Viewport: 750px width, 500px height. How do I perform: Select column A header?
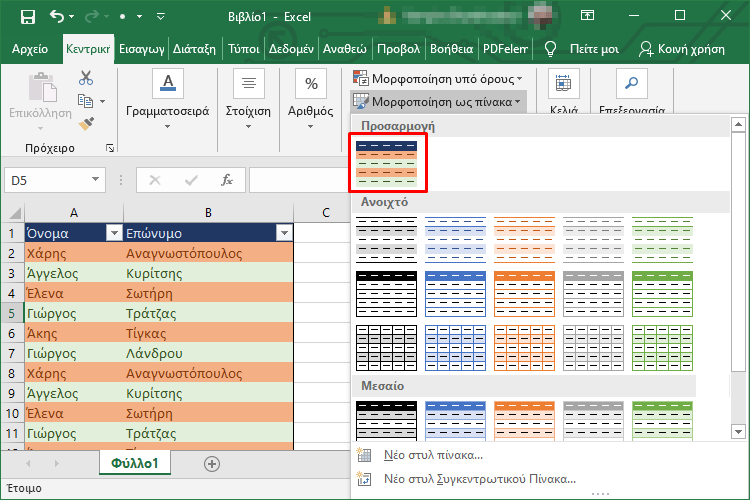(74, 212)
